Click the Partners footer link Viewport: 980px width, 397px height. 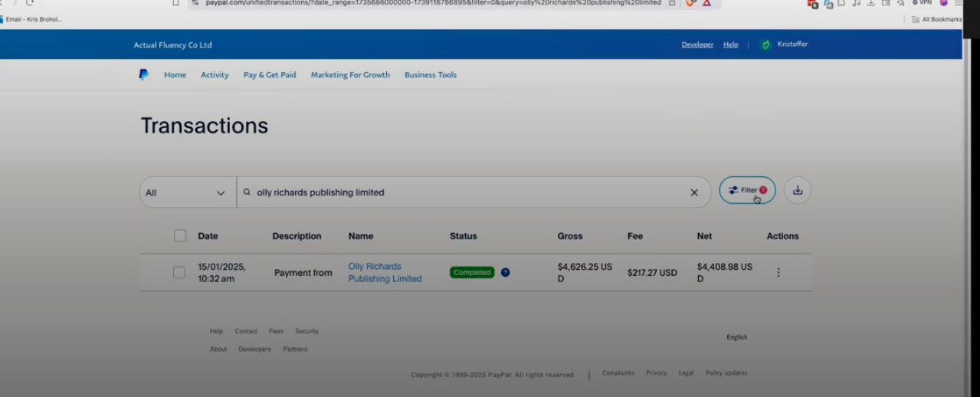pyautogui.click(x=295, y=349)
